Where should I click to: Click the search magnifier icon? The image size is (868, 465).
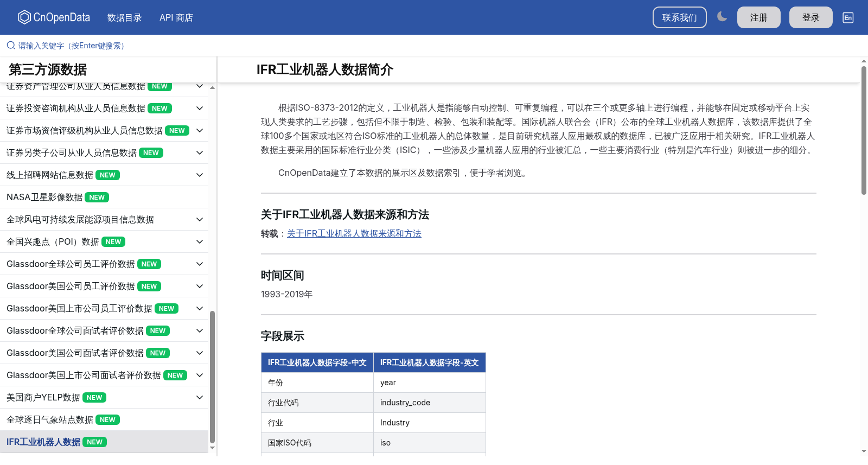click(x=10, y=46)
